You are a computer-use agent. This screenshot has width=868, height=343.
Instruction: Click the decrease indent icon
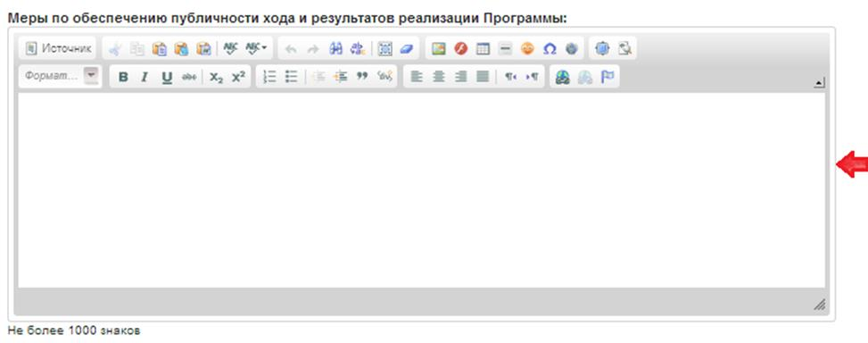click(318, 77)
